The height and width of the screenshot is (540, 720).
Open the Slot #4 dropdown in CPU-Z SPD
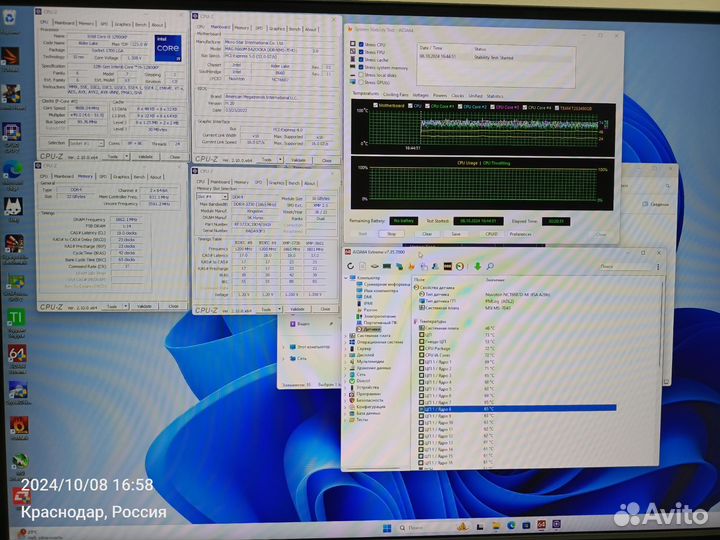pyautogui.click(x=212, y=197)
